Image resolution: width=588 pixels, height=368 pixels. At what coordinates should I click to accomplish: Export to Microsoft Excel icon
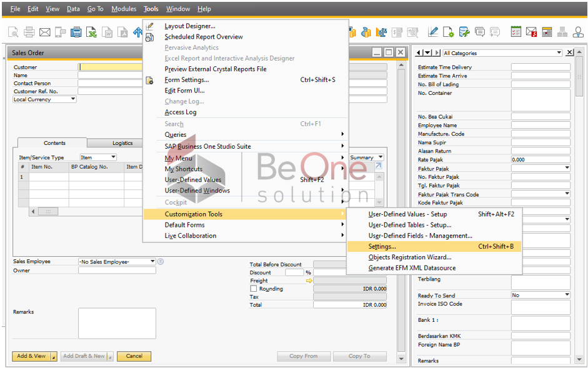[91, 32]
